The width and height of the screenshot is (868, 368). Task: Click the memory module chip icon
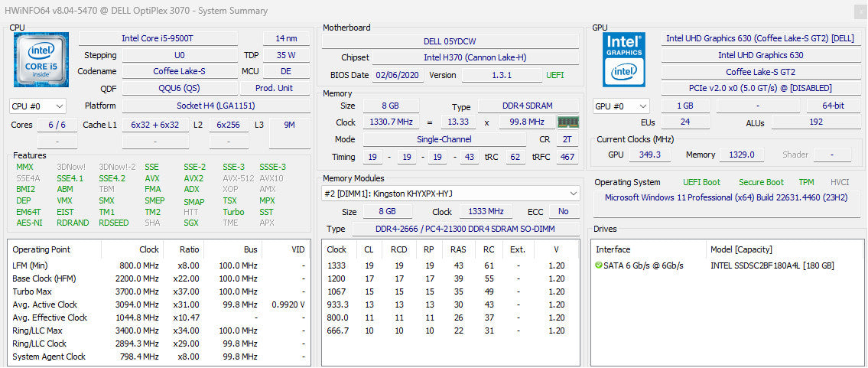(x=567, y=122)
